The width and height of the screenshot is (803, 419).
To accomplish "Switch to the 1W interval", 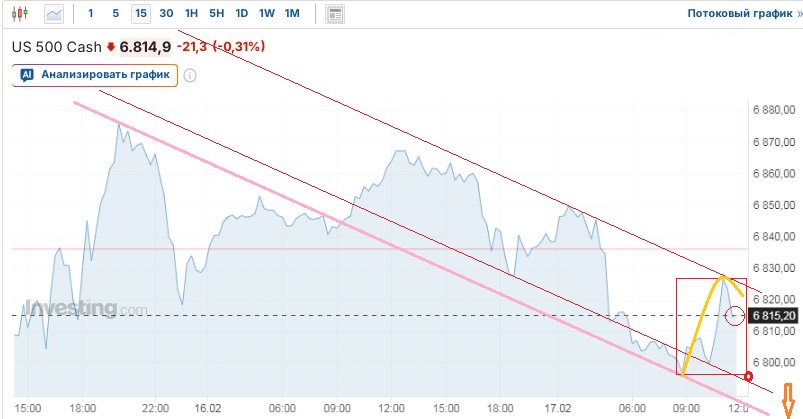I will point(266,14).
